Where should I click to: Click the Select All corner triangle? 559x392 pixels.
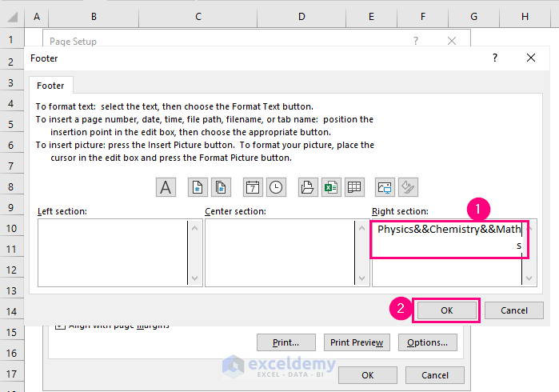click(12, 17)
